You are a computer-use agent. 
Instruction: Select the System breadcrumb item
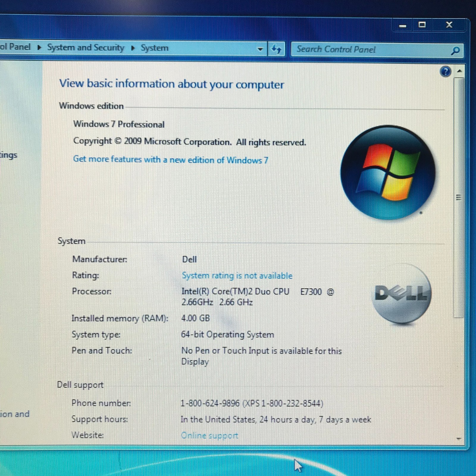[154, 48]
